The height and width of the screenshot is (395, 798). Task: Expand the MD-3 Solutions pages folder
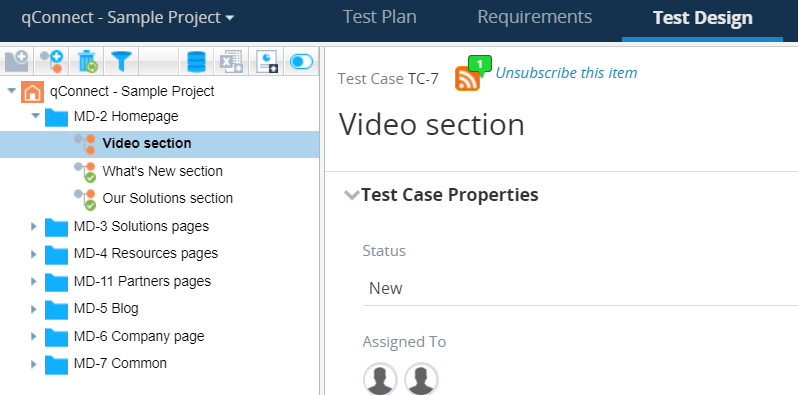tap(34, 226)
